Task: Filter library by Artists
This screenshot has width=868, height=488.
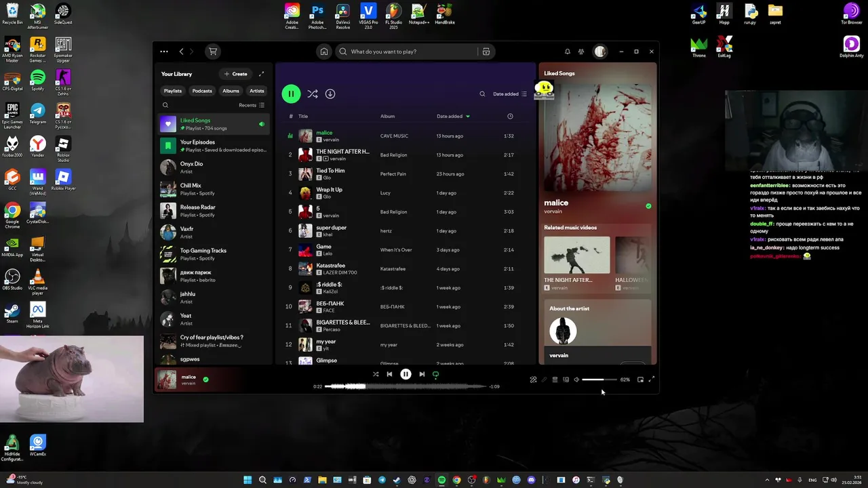Action: pyautogui.click(x=257, y=91)
